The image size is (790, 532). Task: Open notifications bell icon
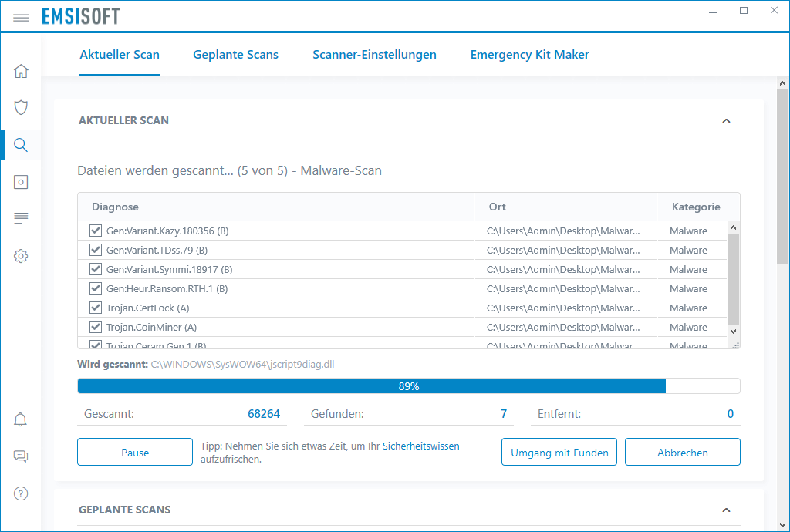(x=21, y=419)
